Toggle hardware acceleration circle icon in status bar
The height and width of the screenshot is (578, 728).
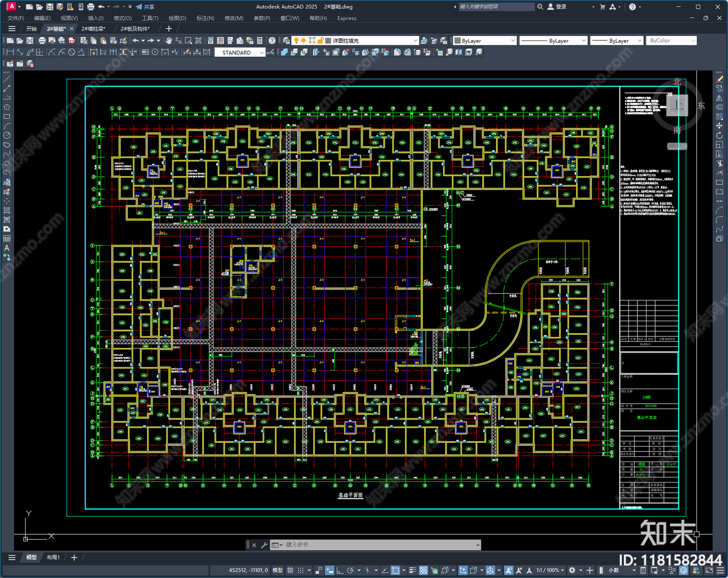683,570
